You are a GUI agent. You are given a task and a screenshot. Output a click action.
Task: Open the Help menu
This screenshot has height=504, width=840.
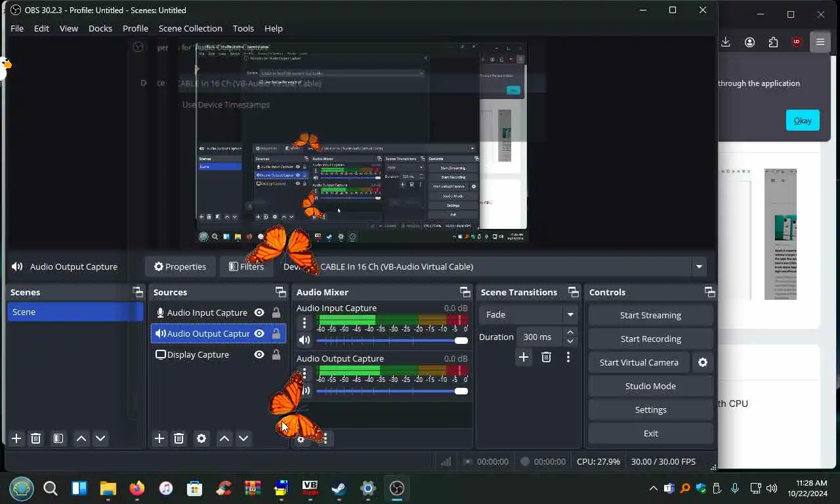[274, 28]
